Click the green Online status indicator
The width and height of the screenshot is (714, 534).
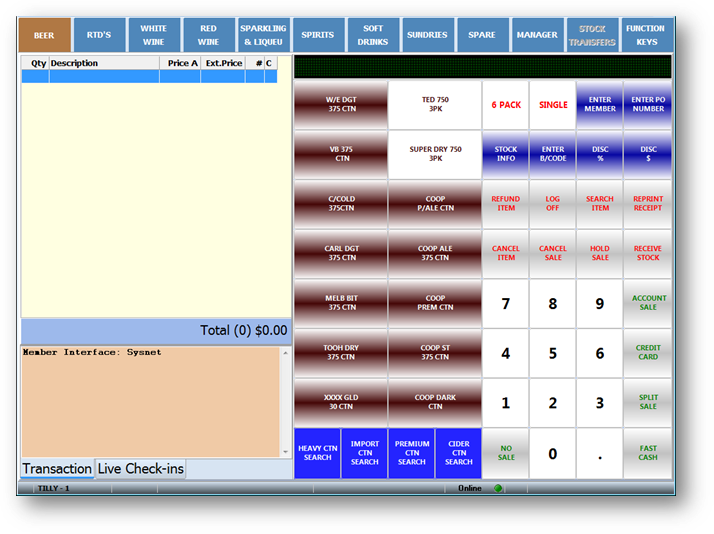498,488
